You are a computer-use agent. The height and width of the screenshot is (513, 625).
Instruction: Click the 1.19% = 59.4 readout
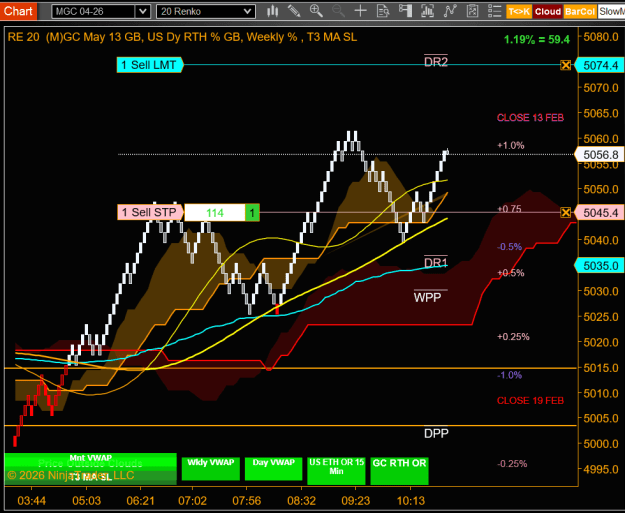[537, 39]
